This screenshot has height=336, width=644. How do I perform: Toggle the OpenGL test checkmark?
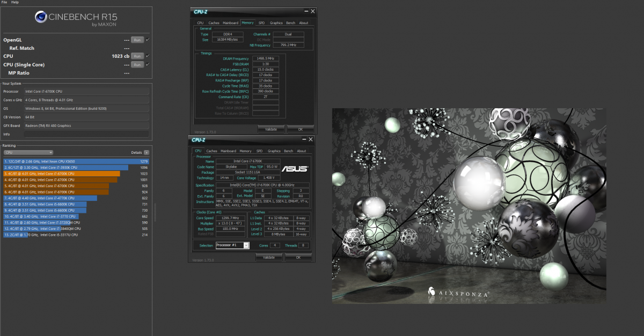(148, 40)
